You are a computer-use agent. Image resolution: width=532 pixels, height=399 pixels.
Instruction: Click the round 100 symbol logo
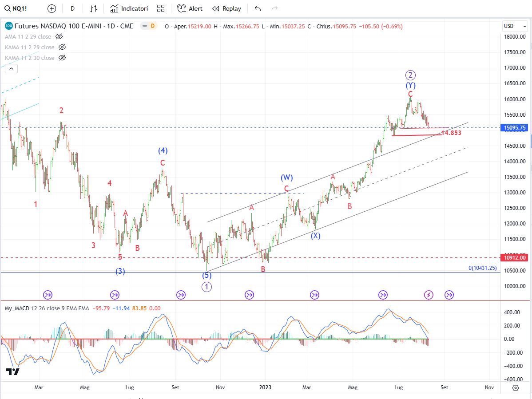tap(9, 26)
